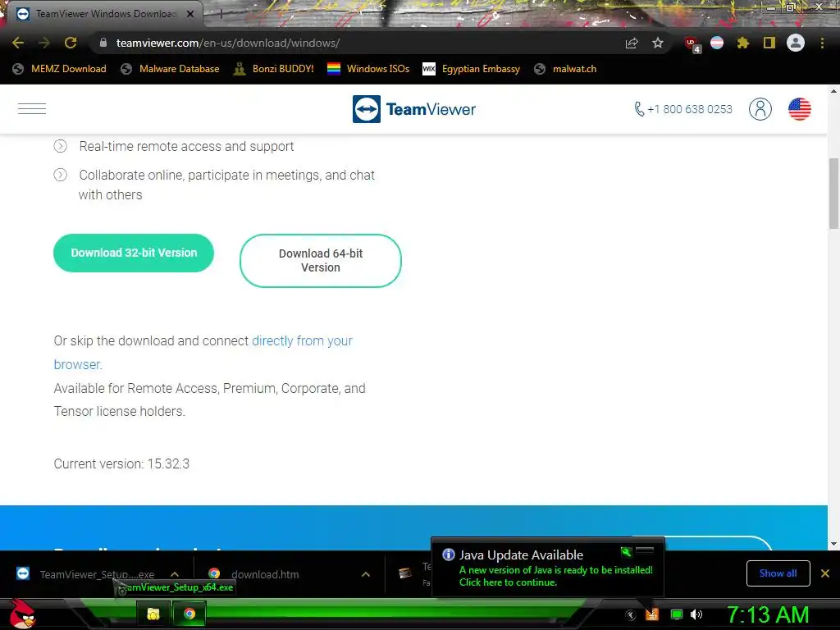Click Download 32-bit Version
Viewport: 840px width, 630px height.
(134, 253)
